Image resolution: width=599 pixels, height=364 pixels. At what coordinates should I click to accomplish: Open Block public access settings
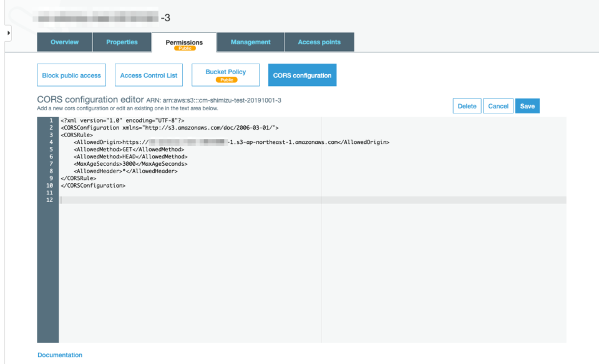pos(71,75)
